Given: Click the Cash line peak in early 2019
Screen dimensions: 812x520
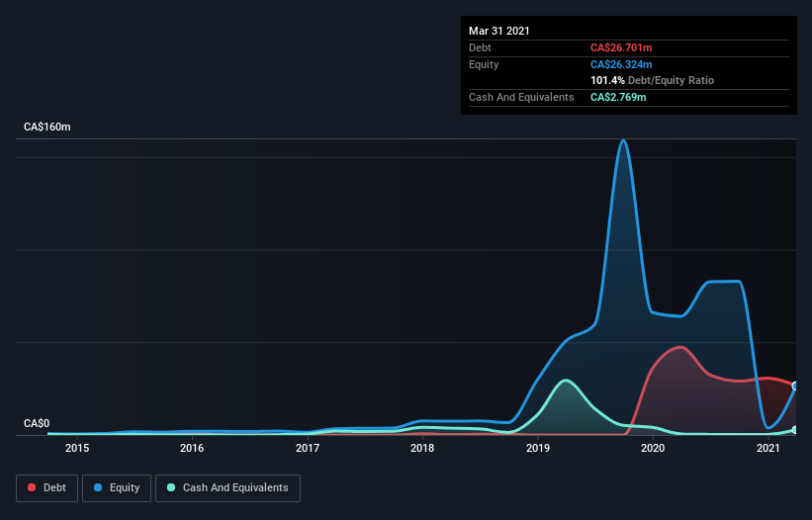Looking at the screenshot, I should (x=566, y=381).
